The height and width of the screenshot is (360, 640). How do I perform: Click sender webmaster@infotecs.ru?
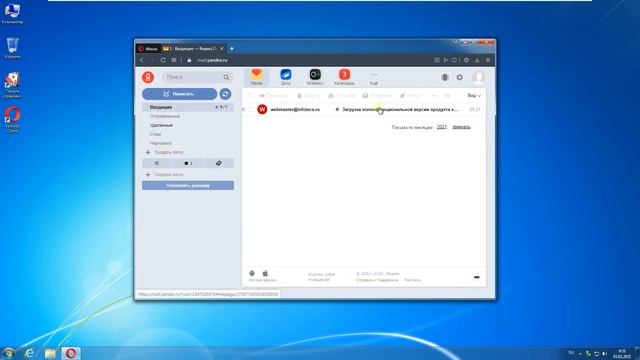point(295,109)
